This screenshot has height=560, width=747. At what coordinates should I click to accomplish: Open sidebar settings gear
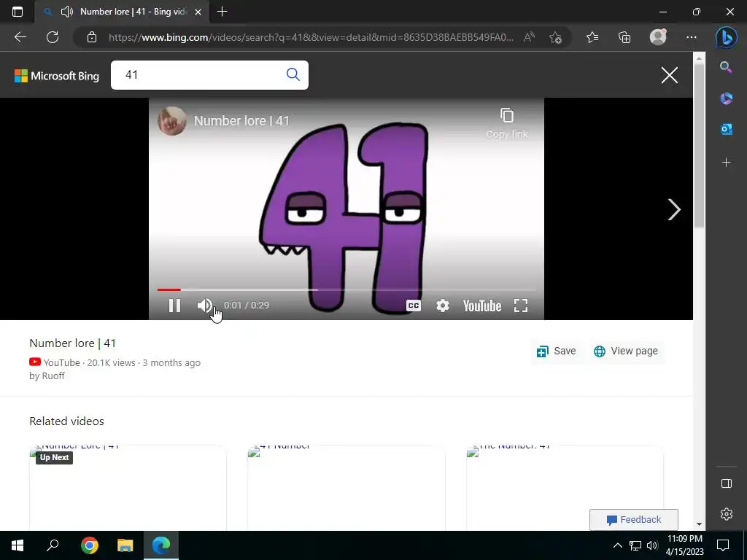tap(726, 514)
